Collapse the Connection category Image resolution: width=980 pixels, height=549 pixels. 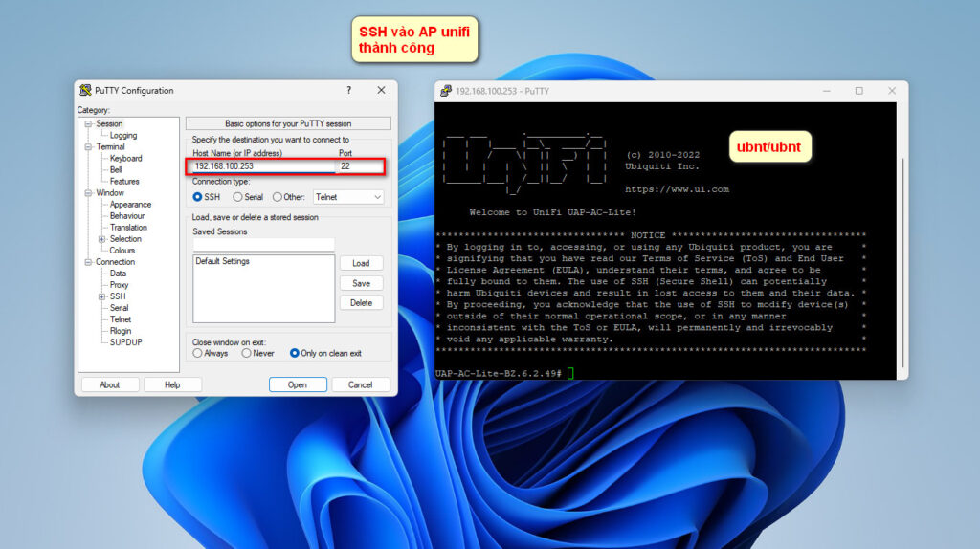pyautogui.click(x=88, y=262)
